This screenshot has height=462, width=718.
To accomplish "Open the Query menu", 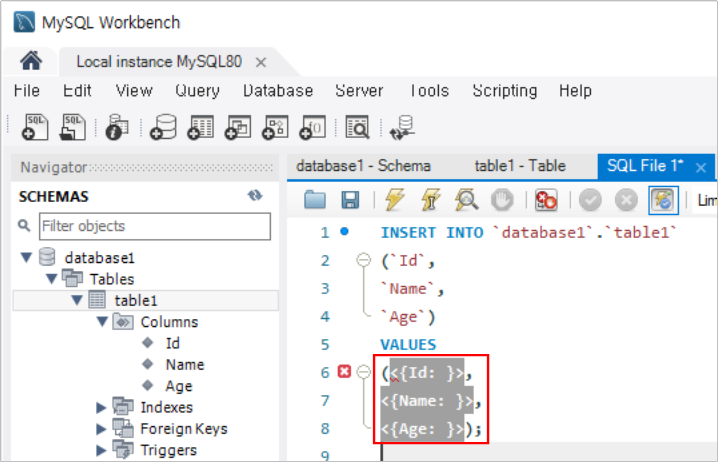I will point(197,91).
